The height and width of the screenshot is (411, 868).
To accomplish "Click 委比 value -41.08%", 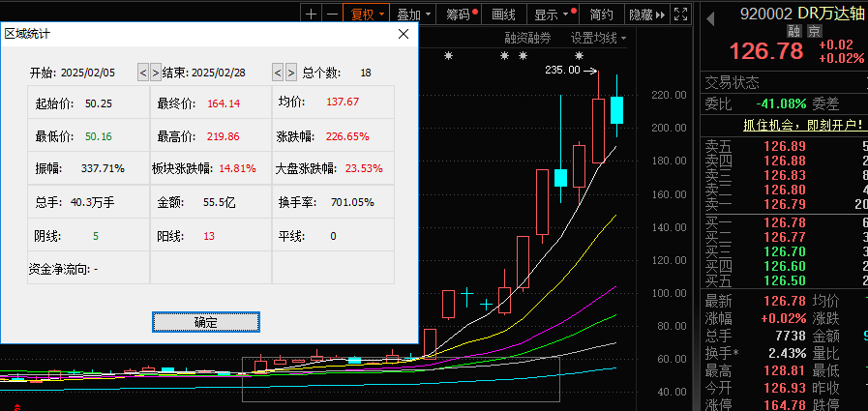I will click(x=781, y=103).
